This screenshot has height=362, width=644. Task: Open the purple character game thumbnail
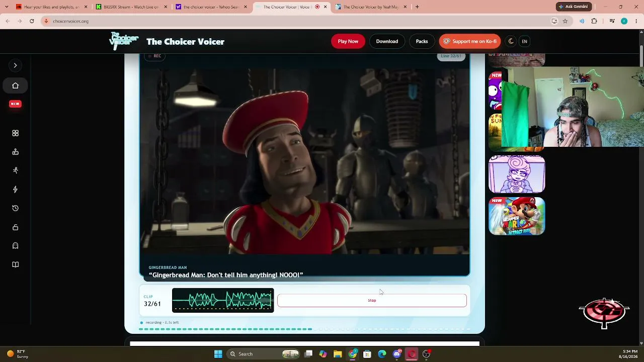click(x=495, y=92)
